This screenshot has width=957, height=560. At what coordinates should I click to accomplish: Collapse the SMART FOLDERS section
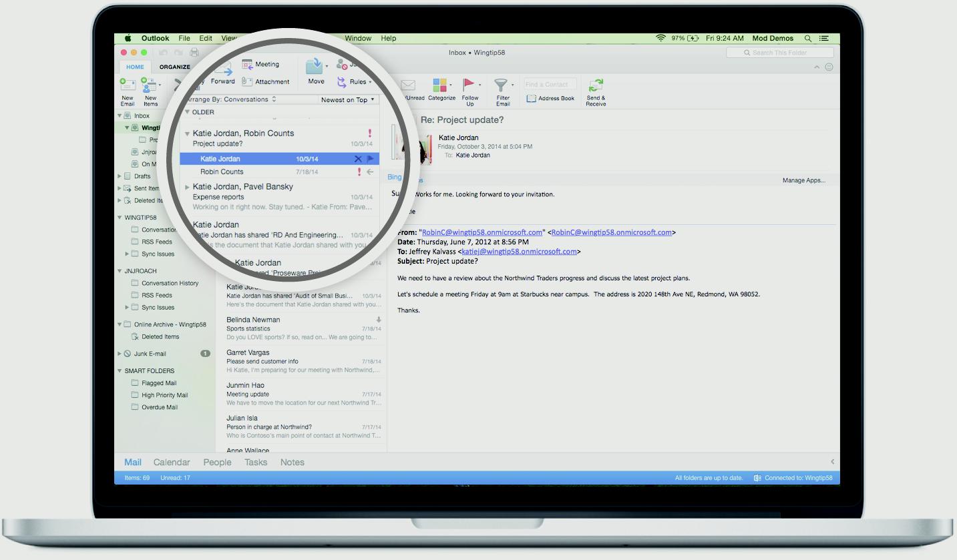tap(120, 371)
